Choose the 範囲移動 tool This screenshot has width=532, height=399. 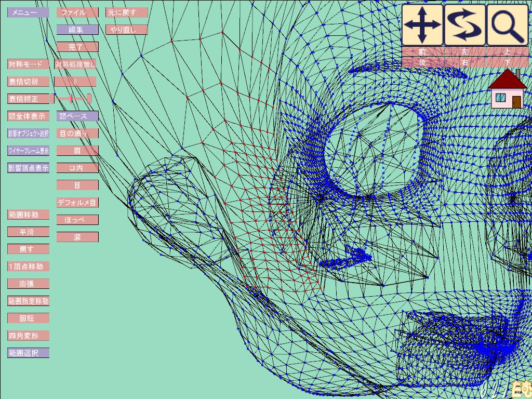tap(28, 215)
